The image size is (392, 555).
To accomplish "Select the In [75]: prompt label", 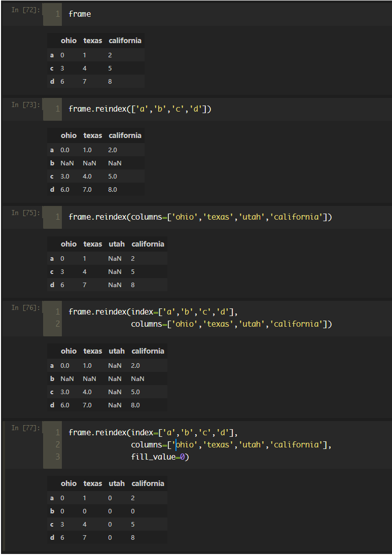I will (x=25, y=213).
